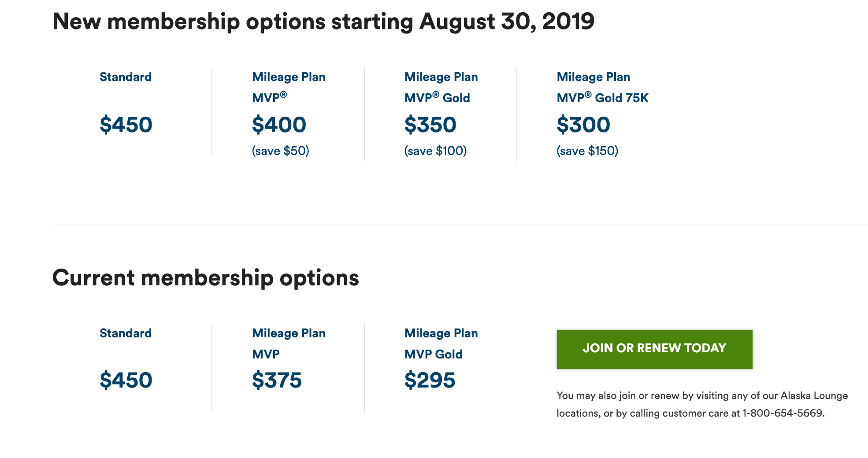Viewport: 868px width, 458px height.
Task: Click the Standard label under new options
Action: click(126, 77)
